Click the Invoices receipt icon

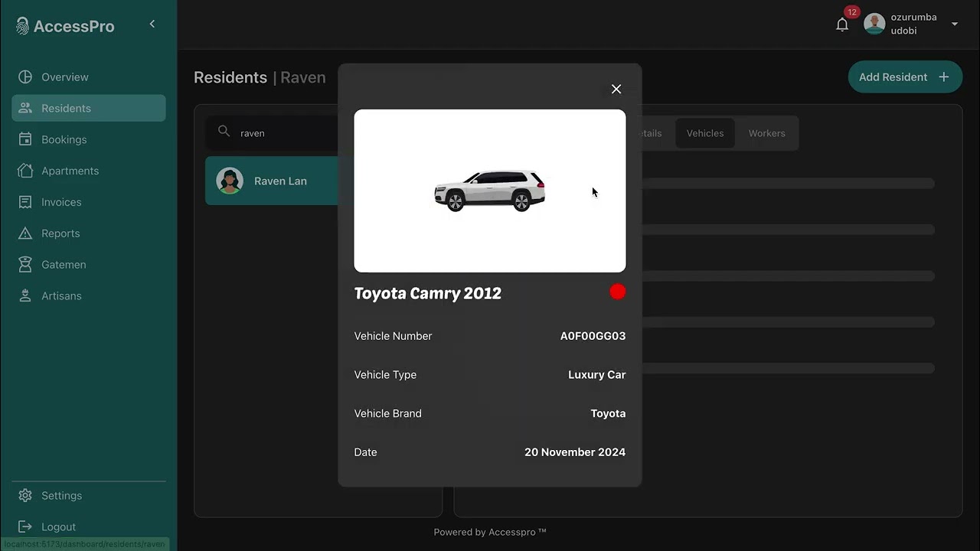(25, 202)
